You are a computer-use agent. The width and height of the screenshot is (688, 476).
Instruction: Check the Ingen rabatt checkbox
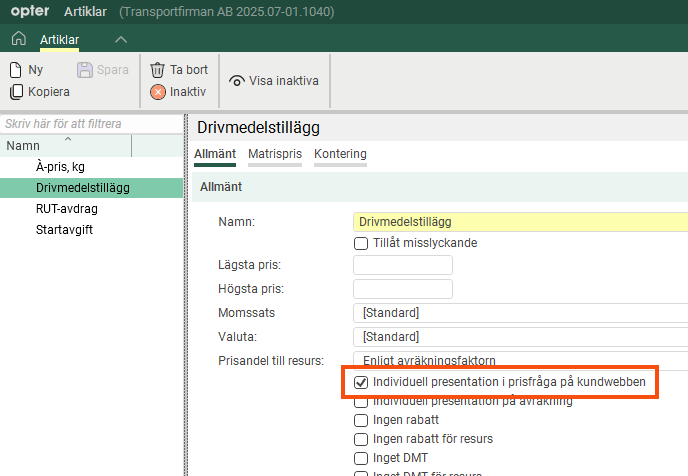(x=361, y=420)
